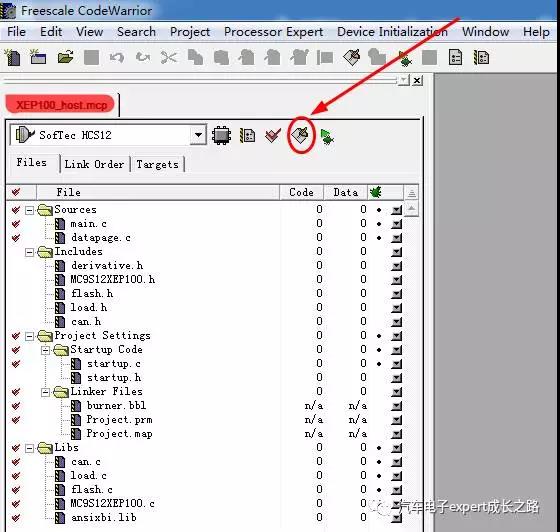Click the scrollbar up arrow in file list

point(411,209)
